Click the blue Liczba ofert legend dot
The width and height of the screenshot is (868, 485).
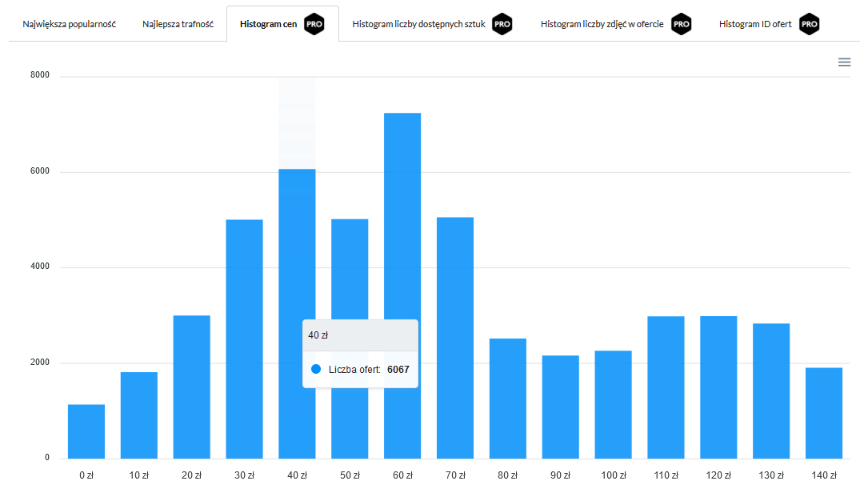317,370
